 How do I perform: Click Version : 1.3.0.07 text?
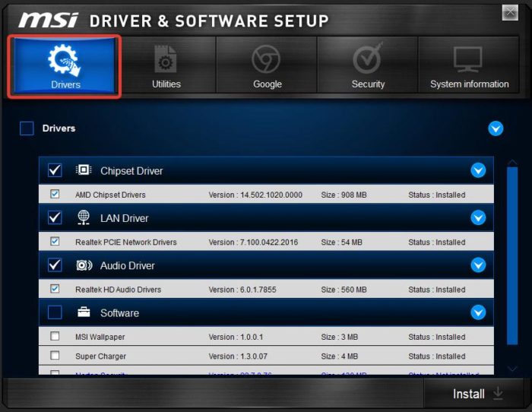238,357
